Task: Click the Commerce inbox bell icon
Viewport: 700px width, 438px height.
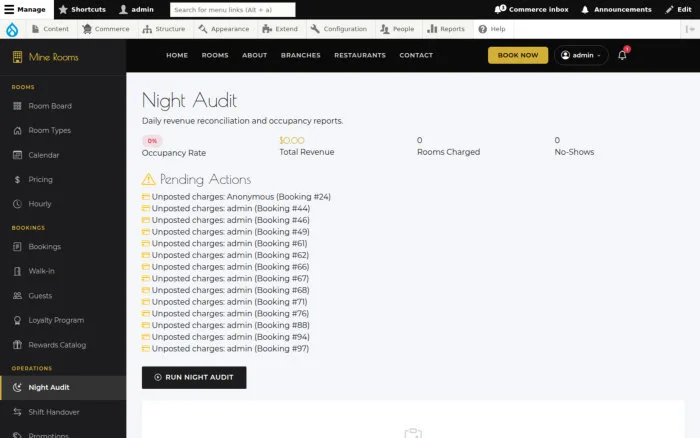Action: [x=500, y=9]
